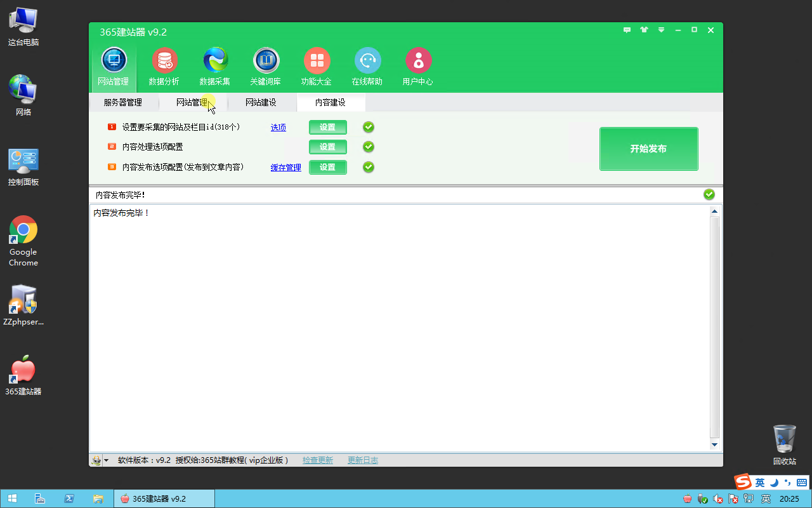Select 网络 desktop icon
The image size is (812, 508).
click(23, 95)
